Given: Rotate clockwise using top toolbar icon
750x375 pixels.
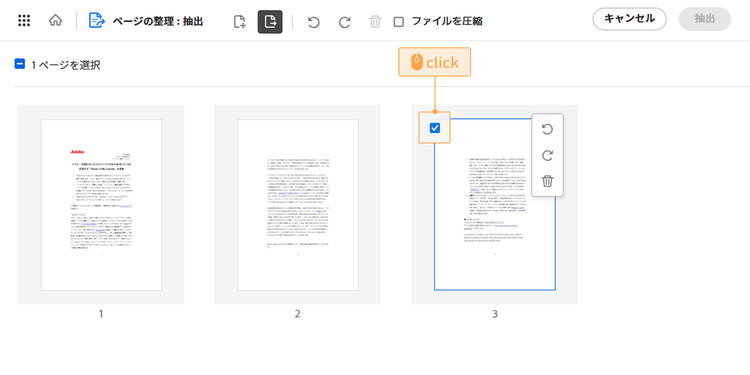Looking at the screenshot, I should click(x=344, y=22).
